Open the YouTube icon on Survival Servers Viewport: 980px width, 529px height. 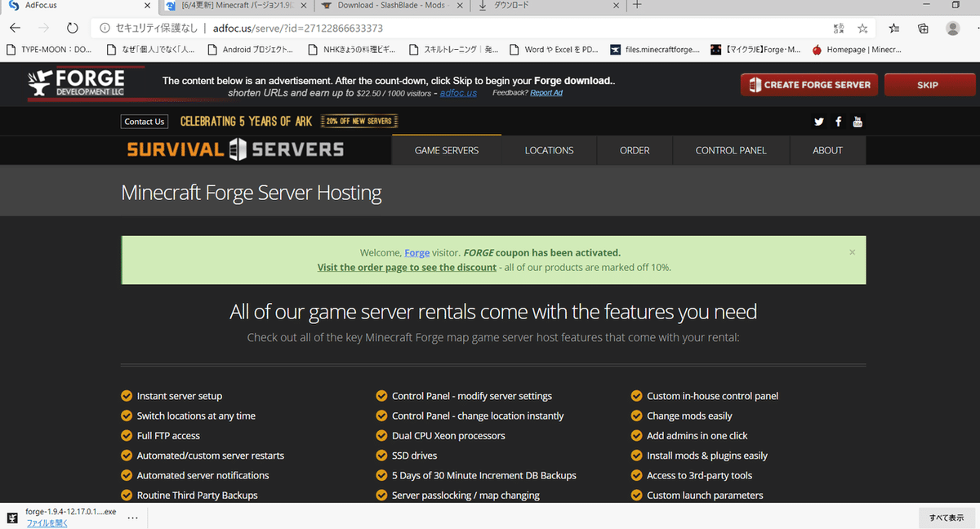click(x=857, y=122)
